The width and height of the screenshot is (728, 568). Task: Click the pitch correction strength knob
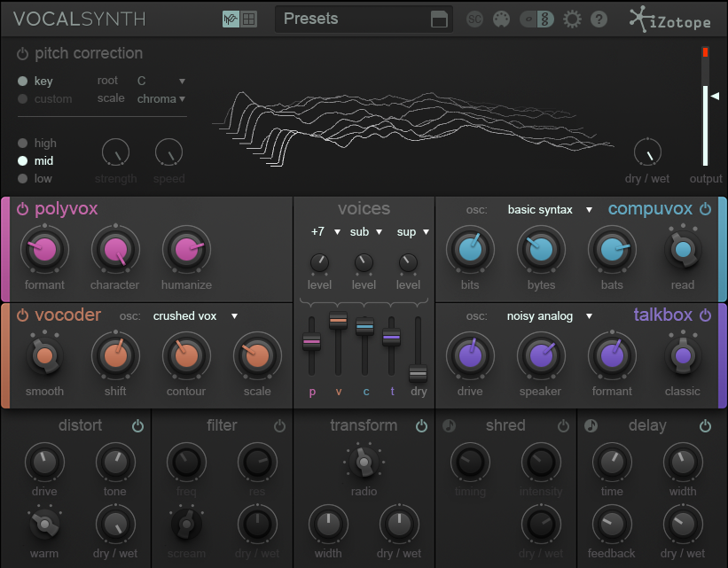(x=115, y=152)
